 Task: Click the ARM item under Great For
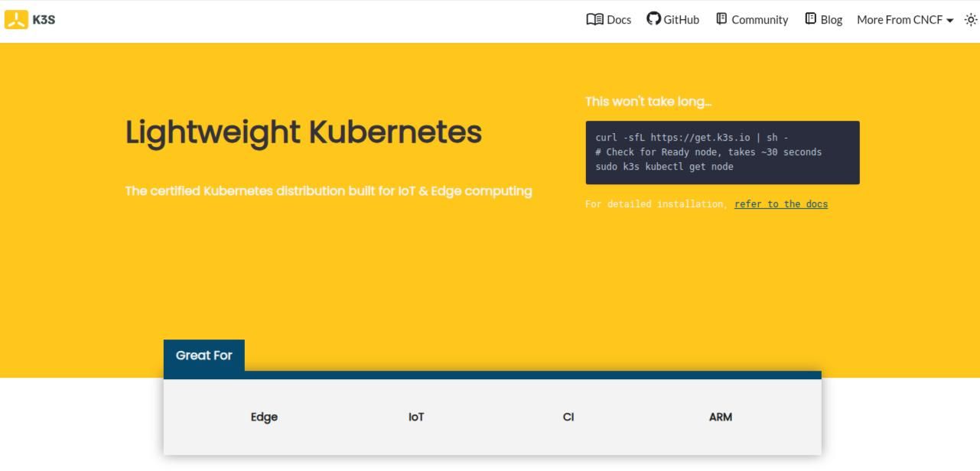[x=721, y=417]
